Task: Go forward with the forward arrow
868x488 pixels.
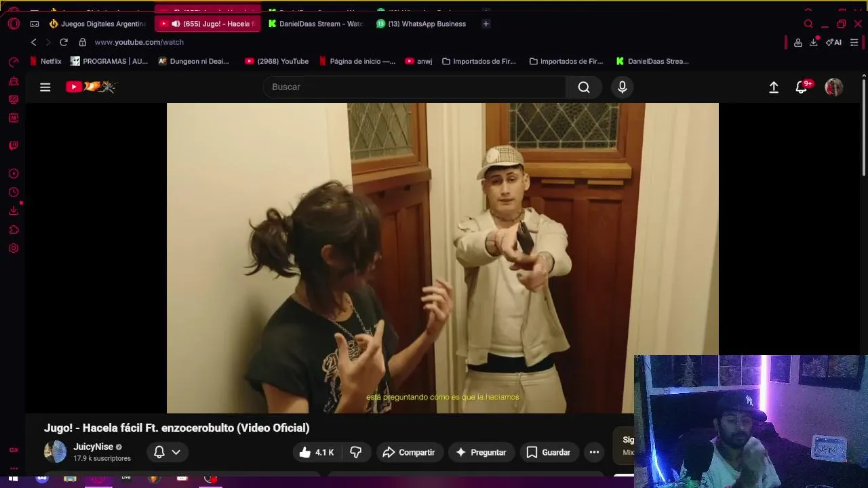Action: tap(48, 42)
